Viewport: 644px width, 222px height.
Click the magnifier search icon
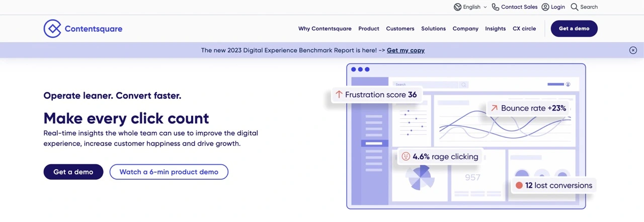point(575,7)
